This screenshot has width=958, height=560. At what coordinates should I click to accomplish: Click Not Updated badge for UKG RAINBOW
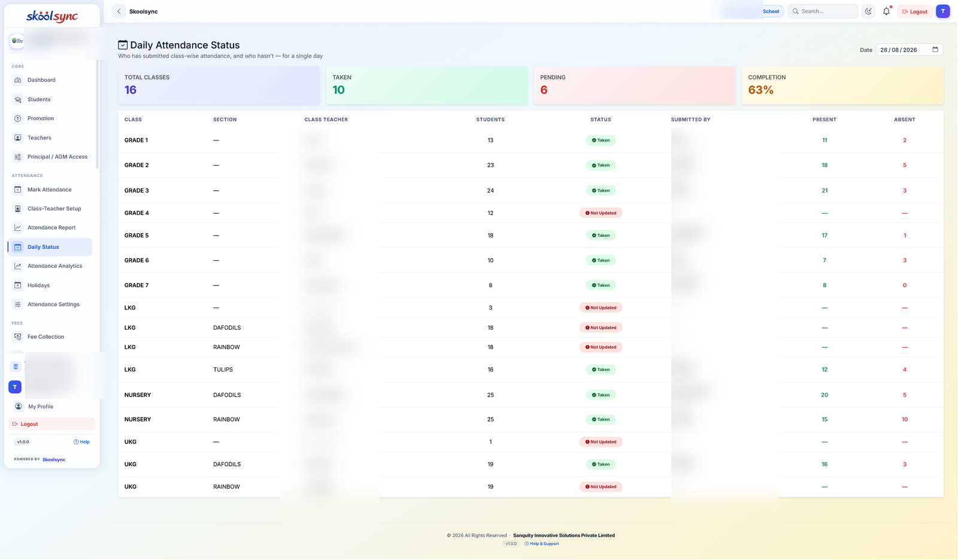pos(601,487)
